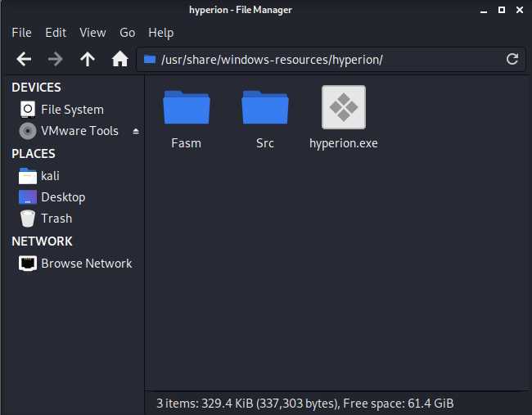532x415 pixels.
Task: Eject VMware Tools using eject icon
Action: [x=136, y=131]
